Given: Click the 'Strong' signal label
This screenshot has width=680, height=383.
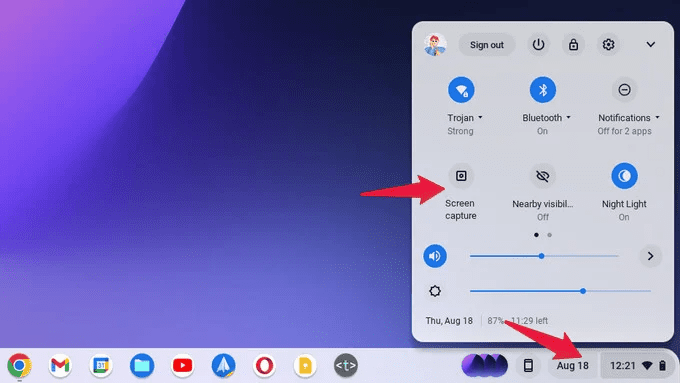Looking at the screenshot, I should pyautogui.click(x=460, y=131).
